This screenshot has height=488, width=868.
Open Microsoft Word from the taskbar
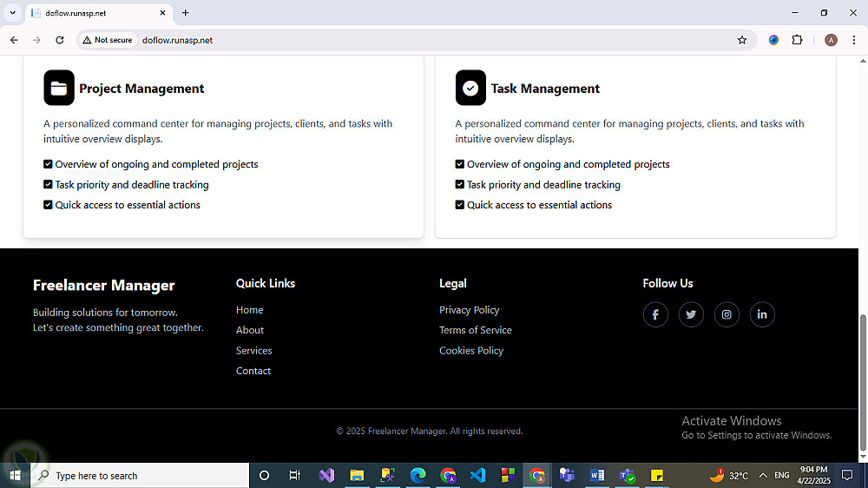point(597,475)
